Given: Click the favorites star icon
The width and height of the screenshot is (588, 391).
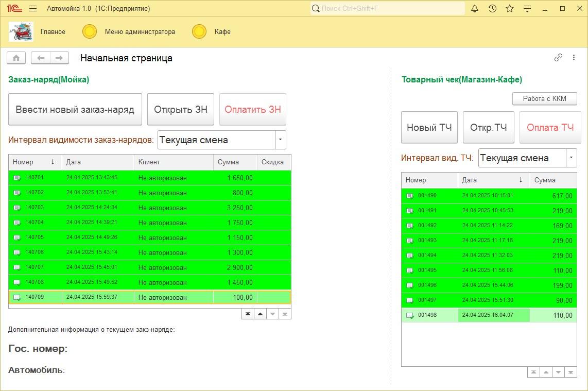Looking at the screenshot, I should [510, 9].
